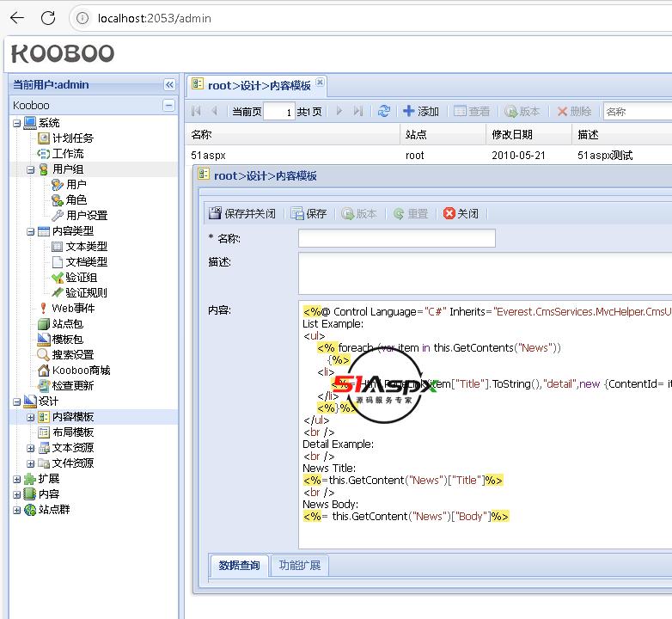This screenshot has height=619, width=672.
Task: Collapse the 用户组 tree node
Action: 30,169
